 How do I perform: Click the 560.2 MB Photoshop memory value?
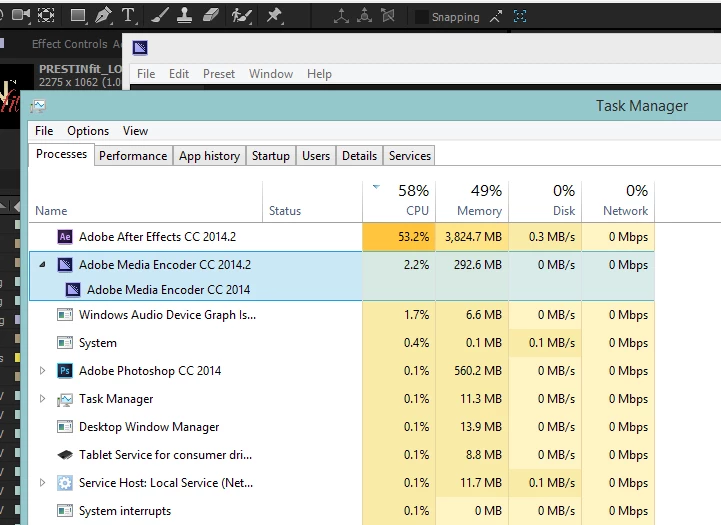click(478, 371)
